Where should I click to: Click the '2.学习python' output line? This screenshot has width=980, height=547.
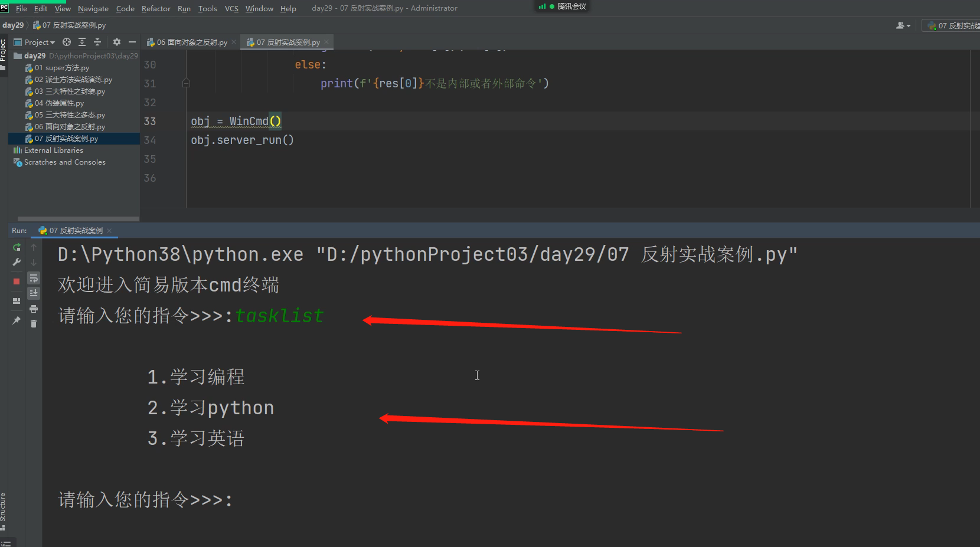coord(211,408)
